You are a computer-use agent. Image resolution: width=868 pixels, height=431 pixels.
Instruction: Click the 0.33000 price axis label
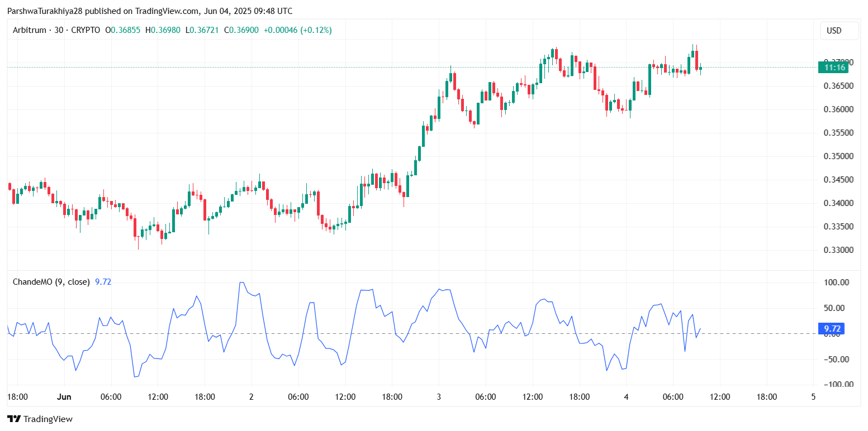(x=836, y=250)
